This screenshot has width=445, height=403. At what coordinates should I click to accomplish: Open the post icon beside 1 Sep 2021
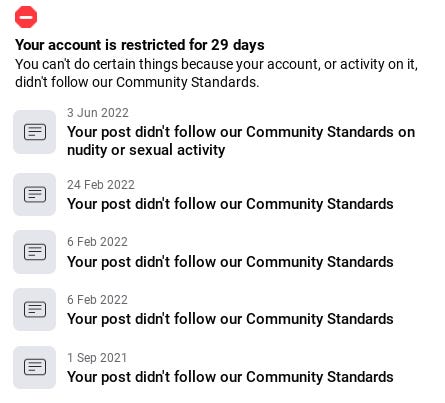click(35, 367)
